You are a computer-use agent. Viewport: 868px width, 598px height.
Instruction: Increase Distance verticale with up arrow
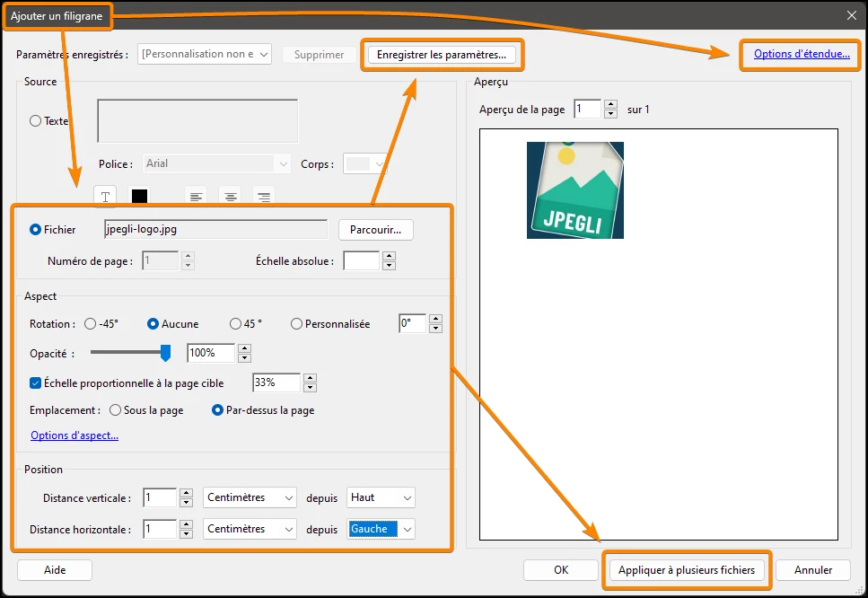tap(187, 493)
